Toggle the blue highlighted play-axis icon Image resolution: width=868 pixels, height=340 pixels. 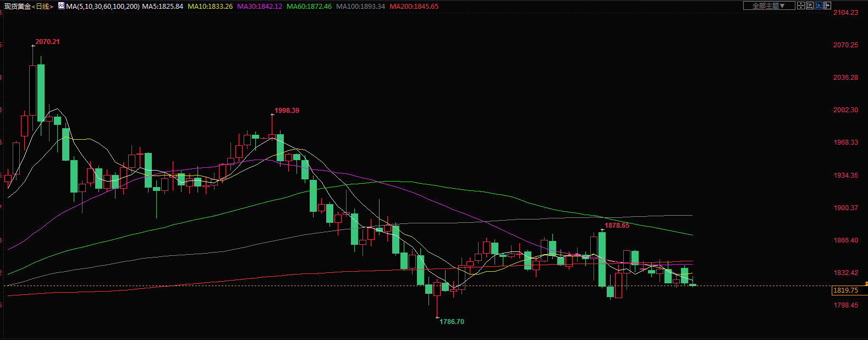point(818,6)
